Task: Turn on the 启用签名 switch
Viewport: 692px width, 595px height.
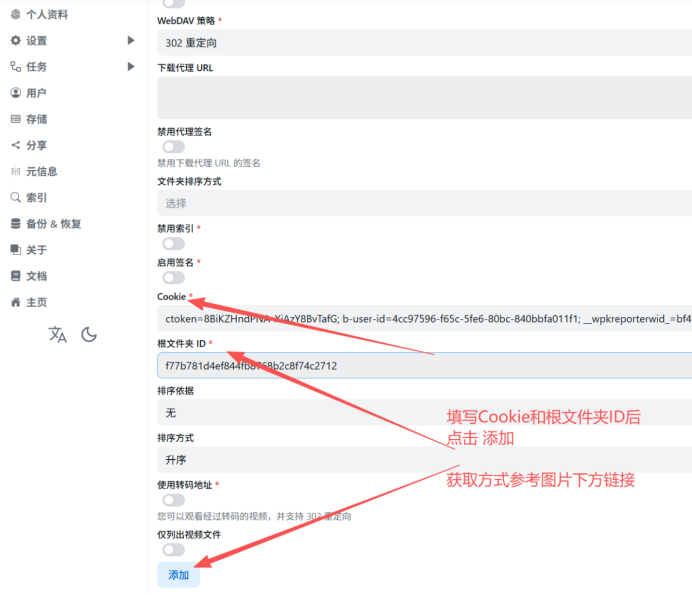Action: click(x=173, y=277)
